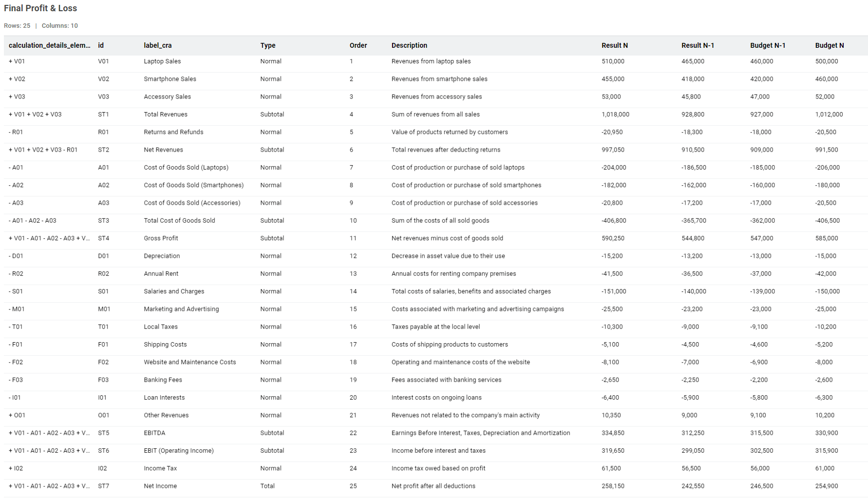This screenshot has width=868, height=502.
Task: Select the 590,250 Result N value
Action: (613, 238)
